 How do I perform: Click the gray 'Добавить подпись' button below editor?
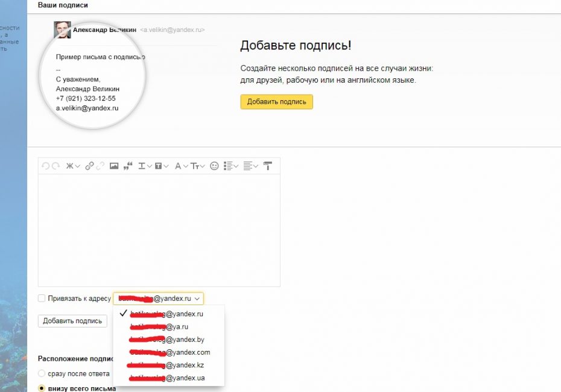72,321
